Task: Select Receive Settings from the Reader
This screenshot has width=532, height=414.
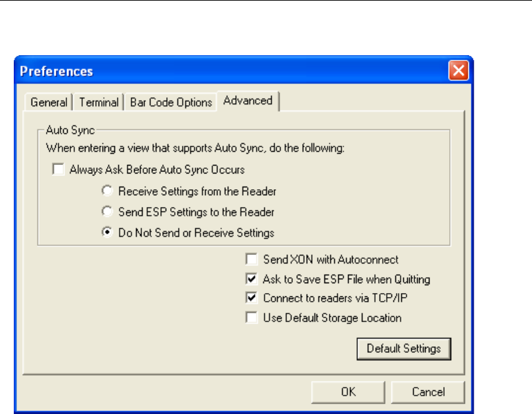Action: 106,192
